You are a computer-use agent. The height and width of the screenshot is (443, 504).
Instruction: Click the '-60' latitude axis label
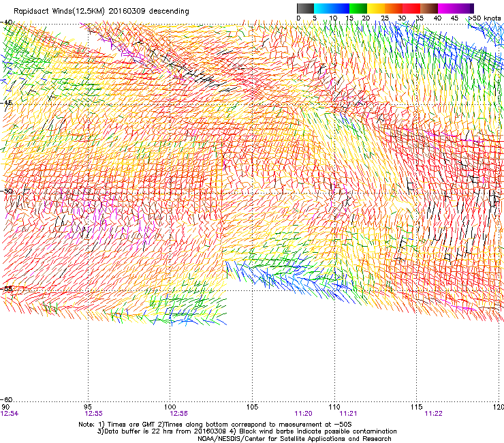pyautogui.click(x=6, y=399)
